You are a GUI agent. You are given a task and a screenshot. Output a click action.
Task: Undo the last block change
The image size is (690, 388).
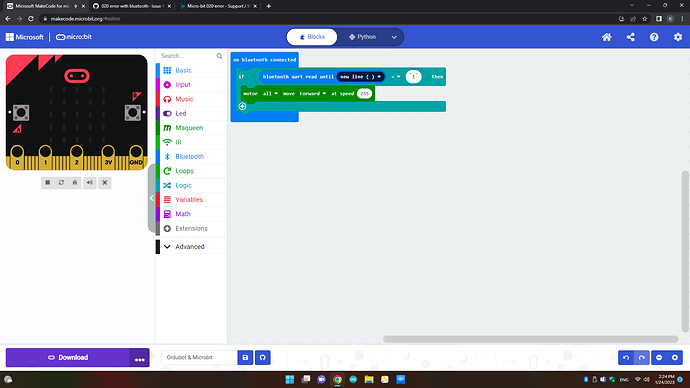tap(626, 358)
